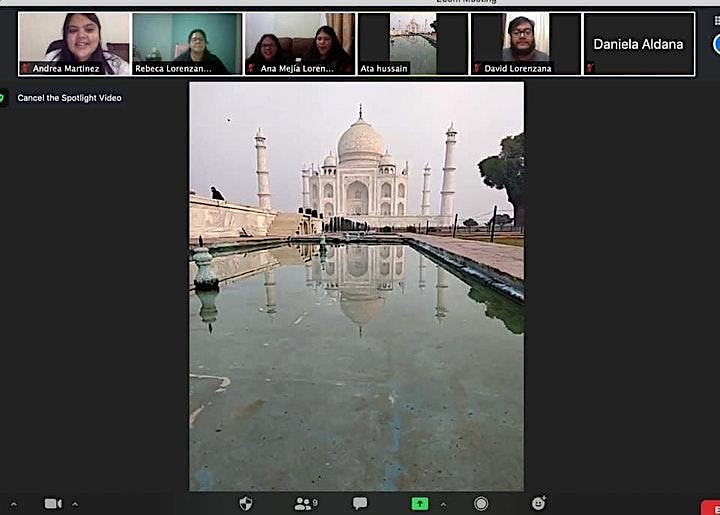Select Ata hussain video thumbnail
This screenshot has width=720, height=515.
(x=413, y=44)
